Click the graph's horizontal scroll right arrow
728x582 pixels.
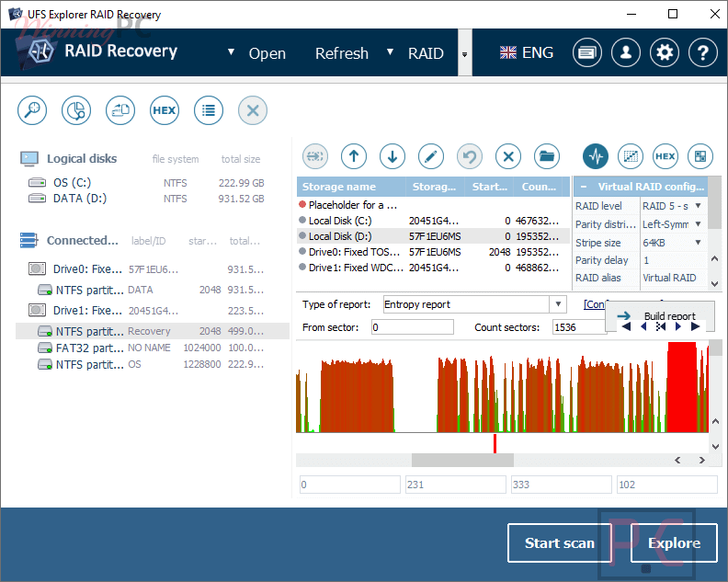(x=702, y=460)
